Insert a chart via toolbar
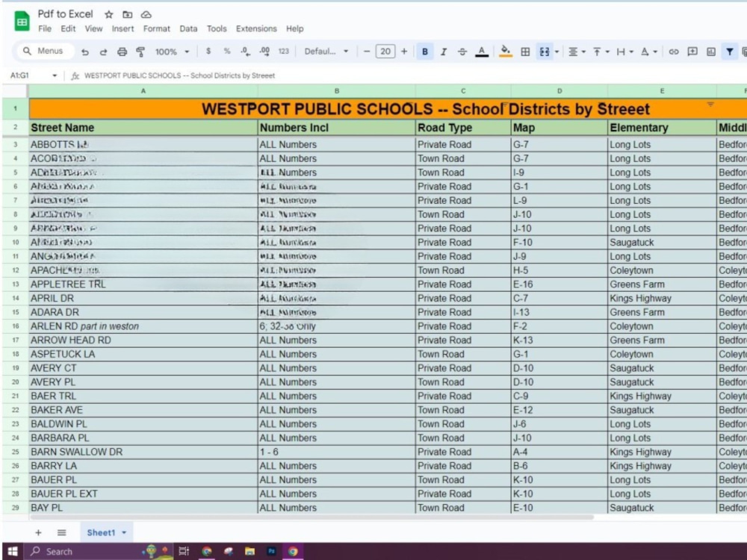The height and width of the screenshot is (560, 747). pyautogui.click(x=711, y=52)
